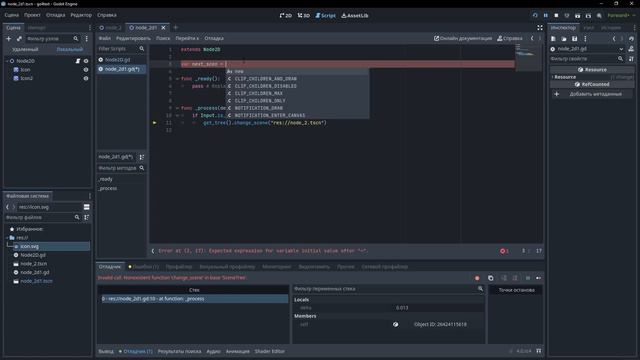This screenshot has height=360, width=640.
Task: Open the Редактор menu
Action: (x=81, y=15)
